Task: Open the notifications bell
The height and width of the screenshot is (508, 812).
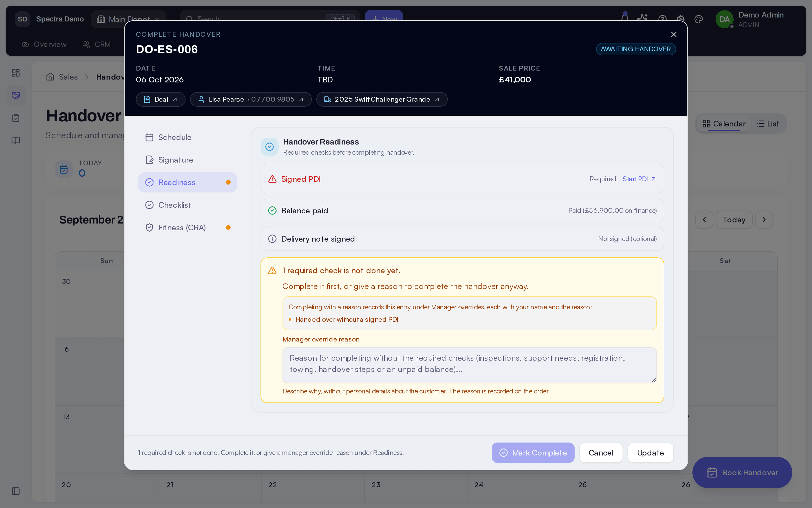Action: tap(625, 18)
